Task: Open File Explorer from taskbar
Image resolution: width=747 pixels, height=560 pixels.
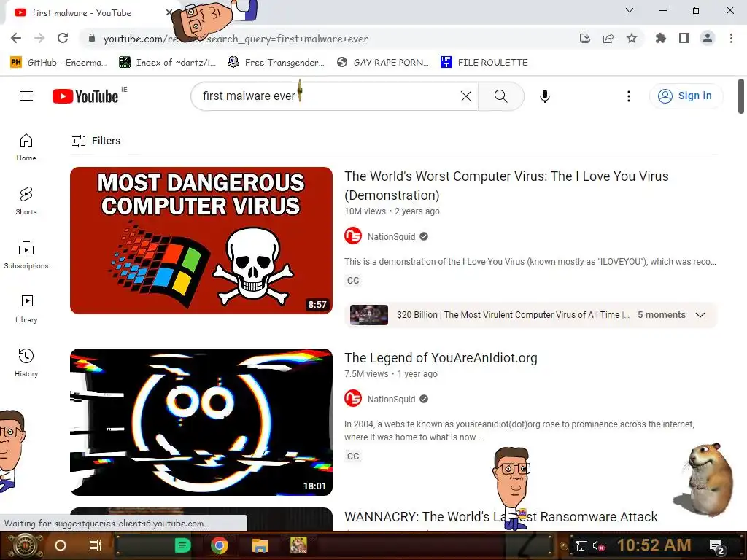Action: 260,545
